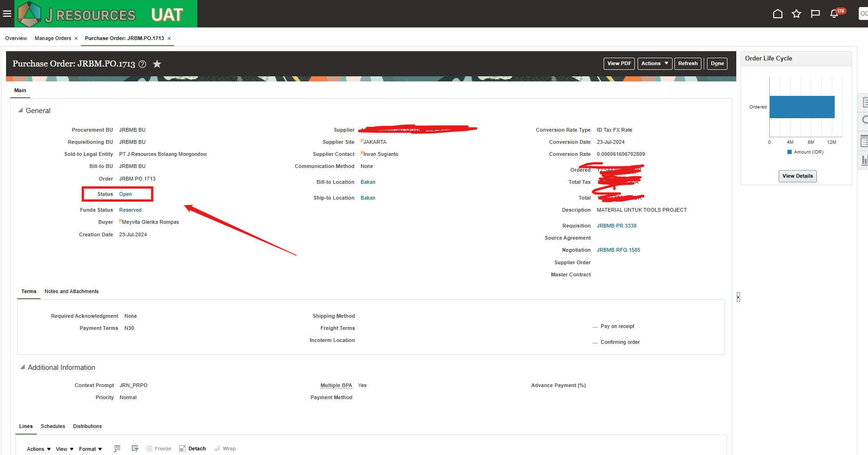The image size is (868, 455).
Task: Open the Ship-to Location Bakan link
Action: tap(368, 198)
